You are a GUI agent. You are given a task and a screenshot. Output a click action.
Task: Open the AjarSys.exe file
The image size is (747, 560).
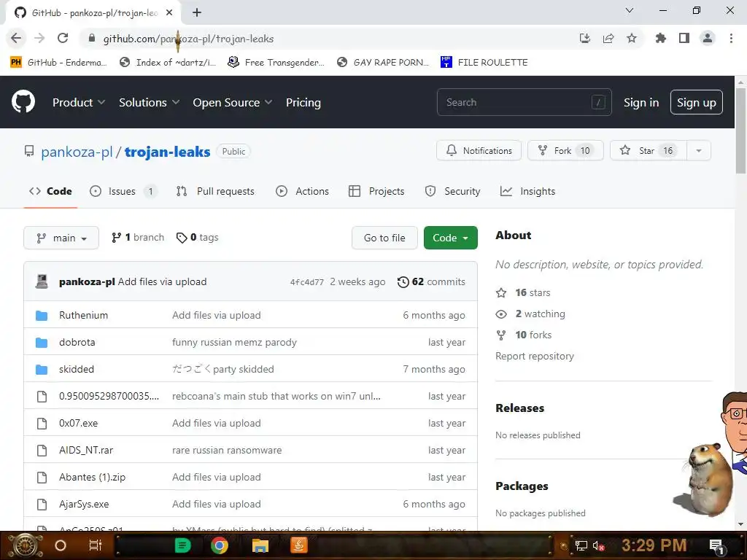[x=84, y=505]
